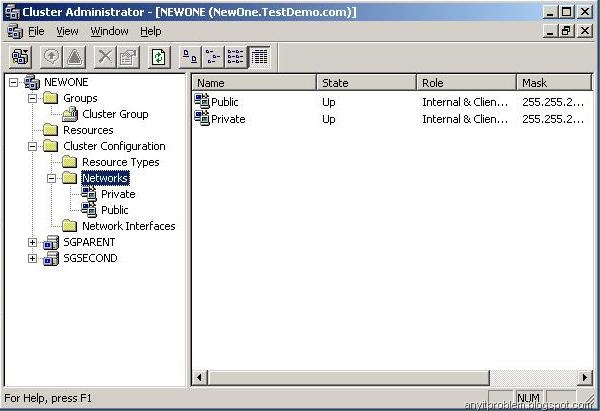600x411 pixels.
Task: Open the View menu
Action: coord(67,31)
